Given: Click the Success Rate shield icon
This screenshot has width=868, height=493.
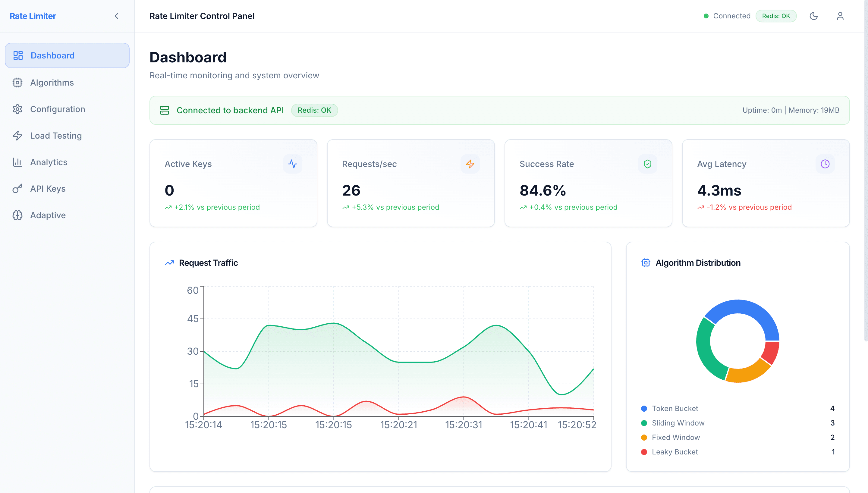Looking at the screenshot, I should pyautogui.click(x=647, y=164).
